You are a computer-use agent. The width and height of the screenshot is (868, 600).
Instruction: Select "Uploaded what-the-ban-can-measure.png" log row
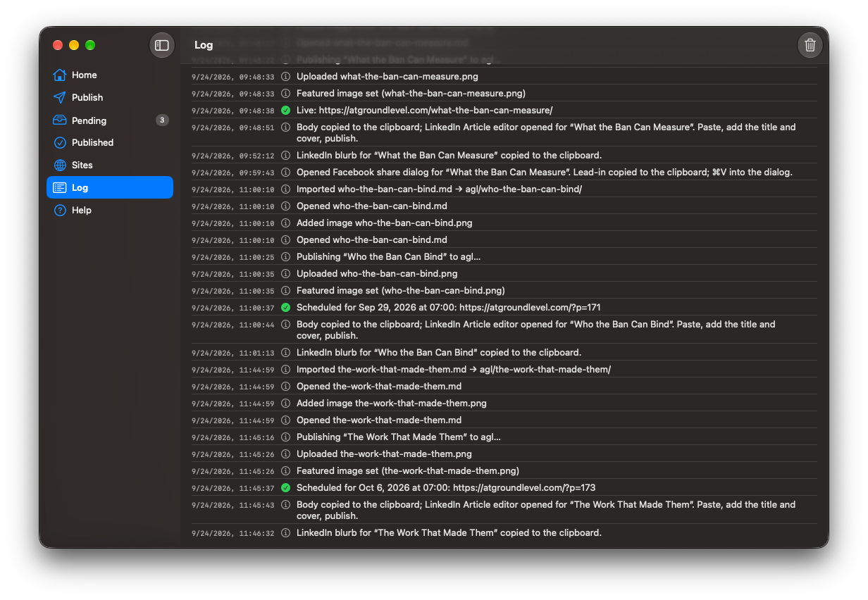(504, 76)
